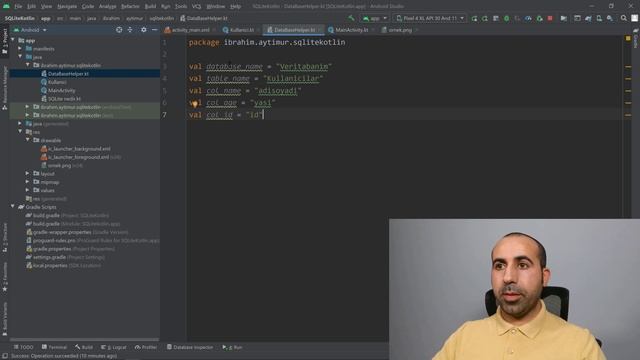640x360 pixels.
Task: Collapse the drawable folder
Action: 28,140
